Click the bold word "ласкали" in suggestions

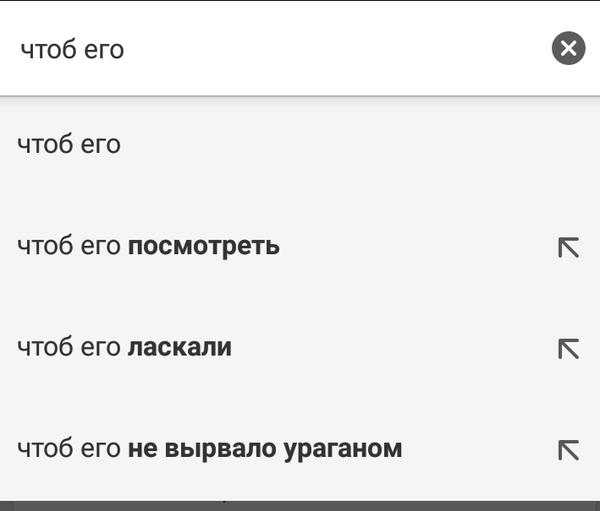coord(180,348)
